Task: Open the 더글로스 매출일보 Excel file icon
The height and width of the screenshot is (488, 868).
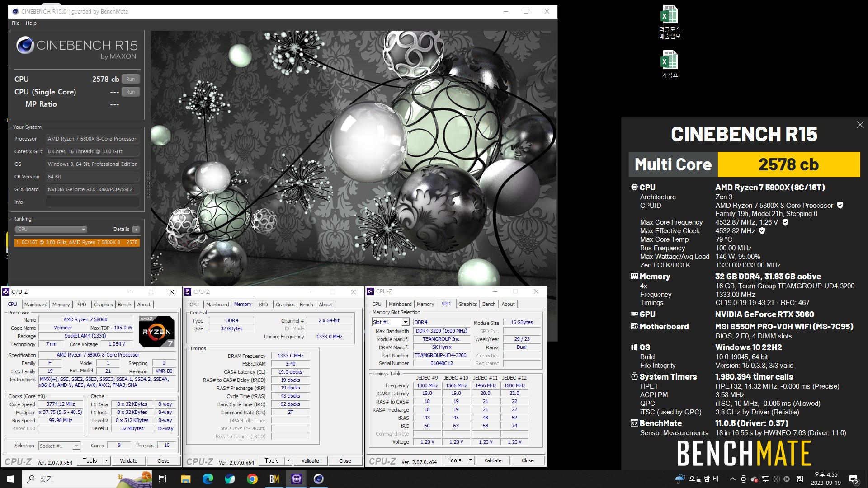Action: point(670,22)
